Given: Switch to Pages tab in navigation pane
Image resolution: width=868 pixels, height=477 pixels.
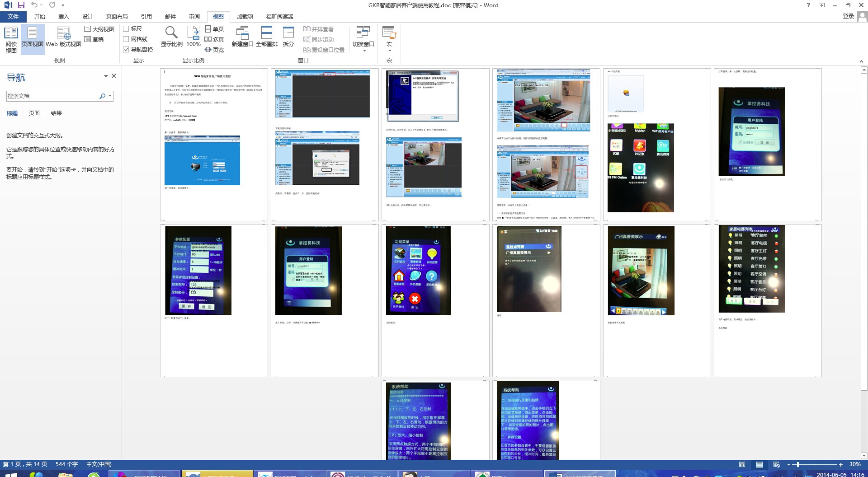Looking at the screenshot, I should 34,113.
